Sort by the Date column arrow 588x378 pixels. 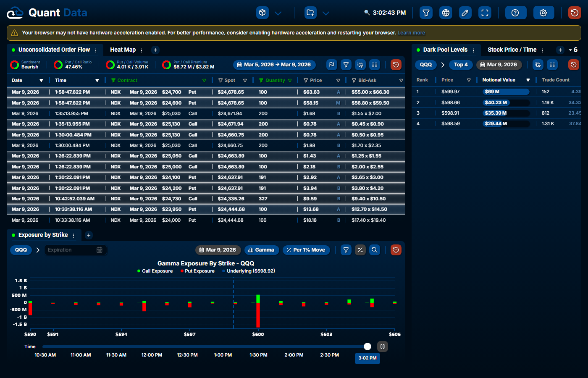point(41,81)
